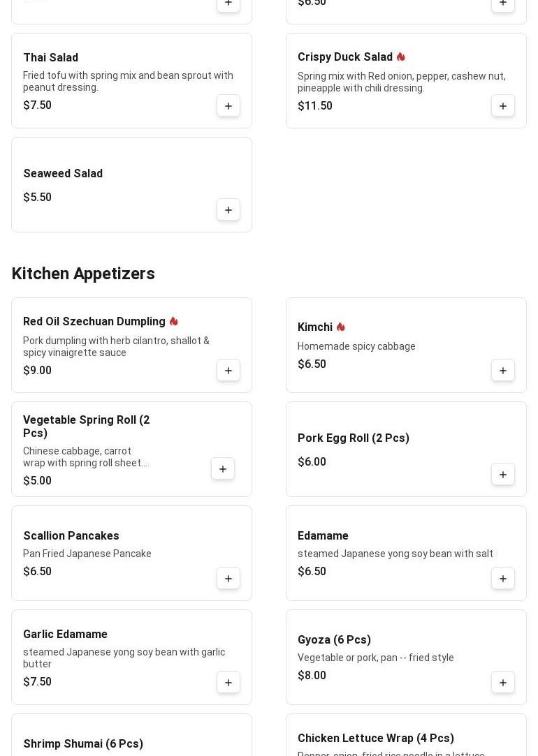Image resolution: width=538 pixels, height=756 pixels.
Task: Add Thai Salad to the order
Action: pos(228,105)
